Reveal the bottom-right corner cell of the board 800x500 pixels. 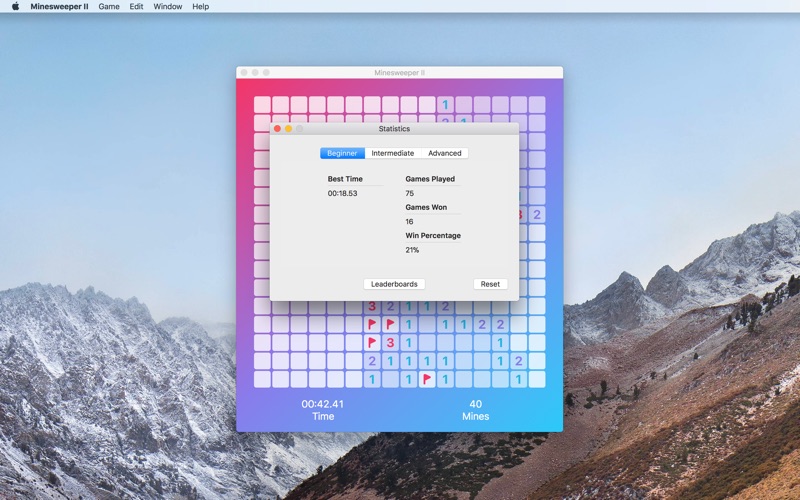point(537,379)
